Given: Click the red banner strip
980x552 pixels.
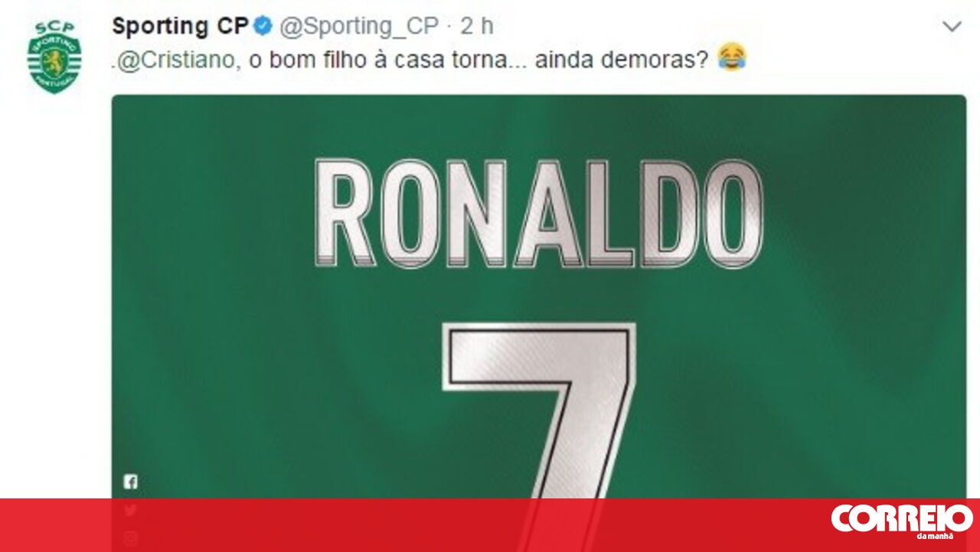Looking at the screenshot, I should 490,525.
